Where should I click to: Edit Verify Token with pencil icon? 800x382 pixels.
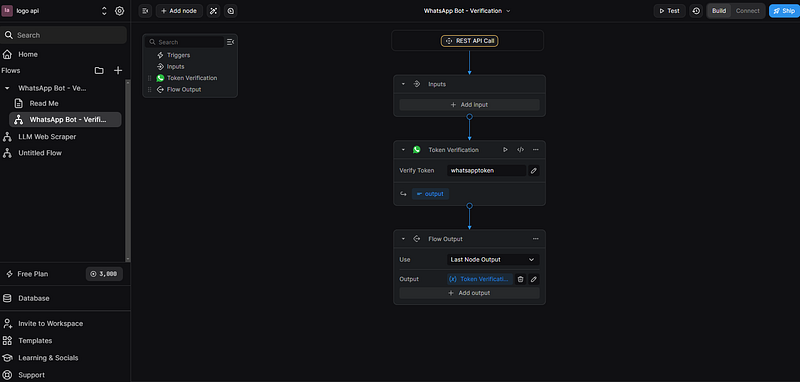[x=534, y=171]
